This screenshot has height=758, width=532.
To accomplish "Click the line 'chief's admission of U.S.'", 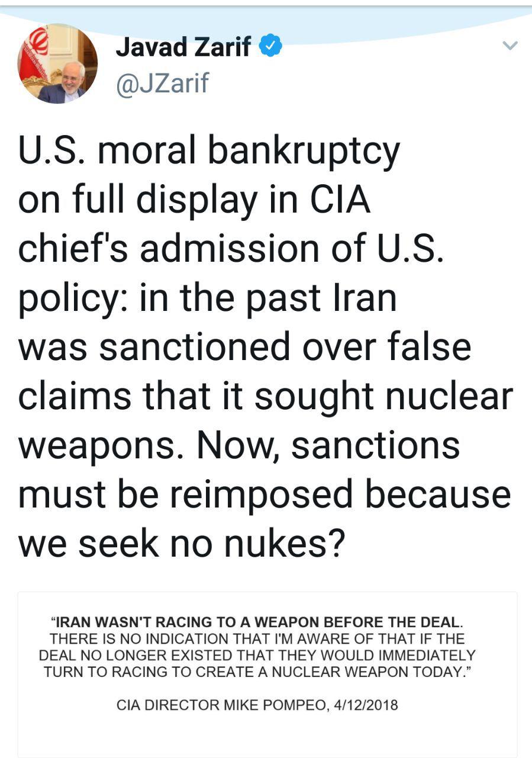I will point(231,249).
